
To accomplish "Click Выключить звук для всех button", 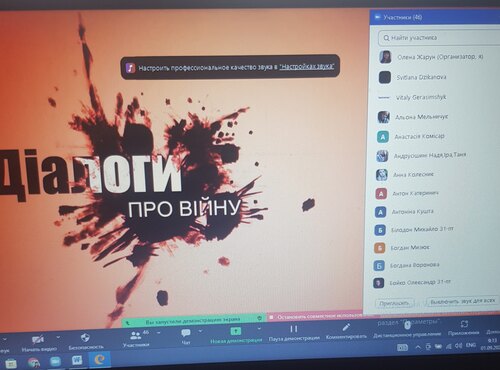I will tap(463, 301).
